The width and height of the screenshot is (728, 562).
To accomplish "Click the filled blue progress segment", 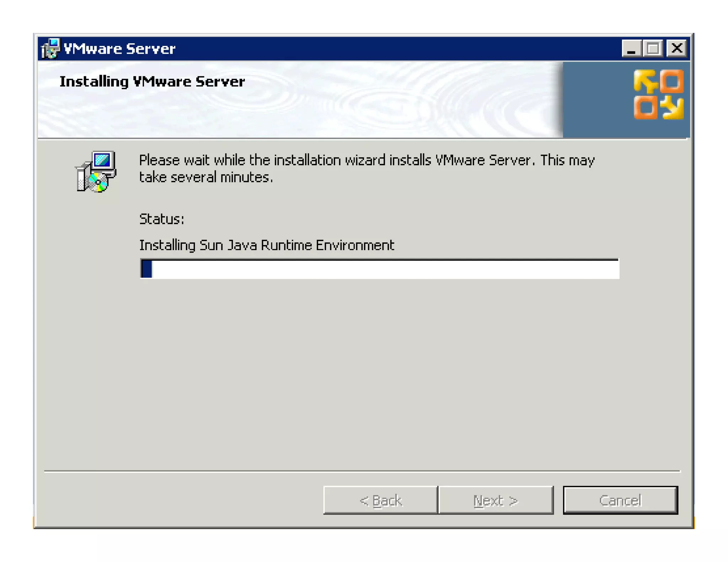I will click(147, 269).
